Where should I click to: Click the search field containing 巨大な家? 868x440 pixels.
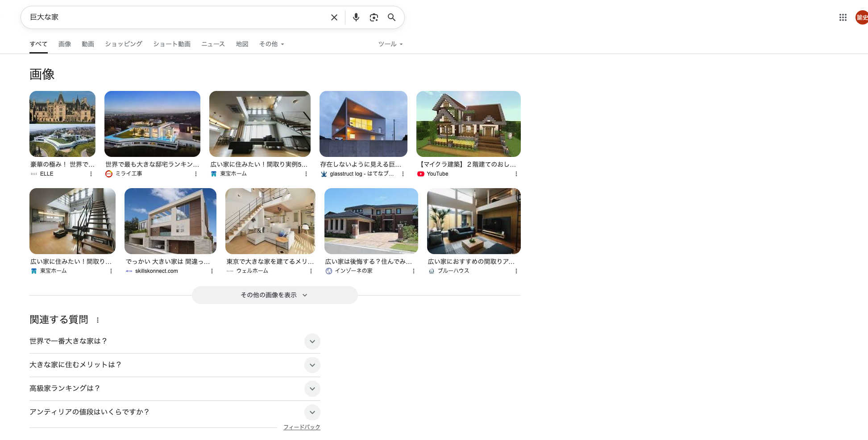click(x=176, y=17)
